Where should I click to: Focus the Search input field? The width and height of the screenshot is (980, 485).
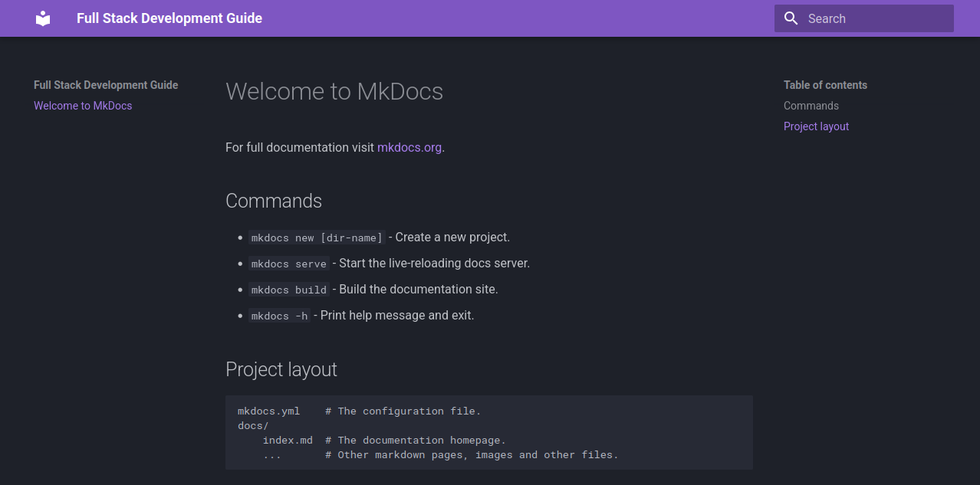click(x=864, y=18)
